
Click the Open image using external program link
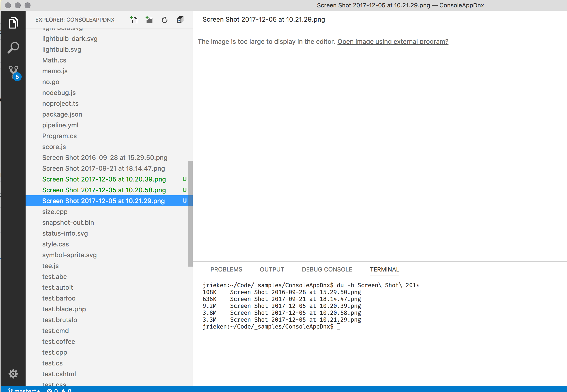[x=393, y=42]
